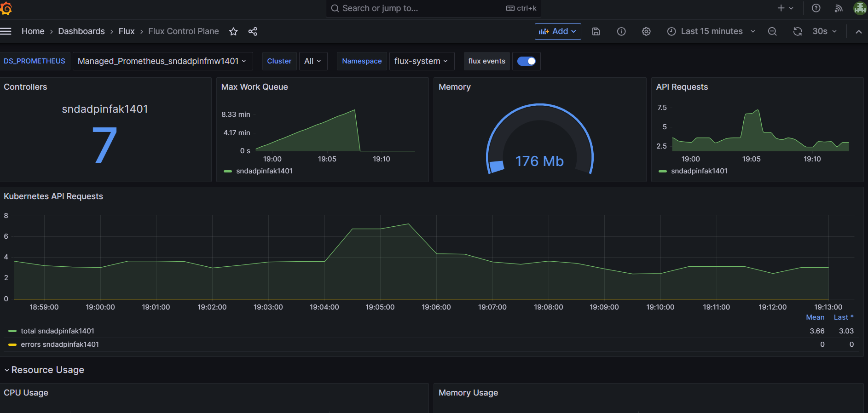Focus the Search or jump to field
Screen dimensions: 868x413
coord(433,8)
